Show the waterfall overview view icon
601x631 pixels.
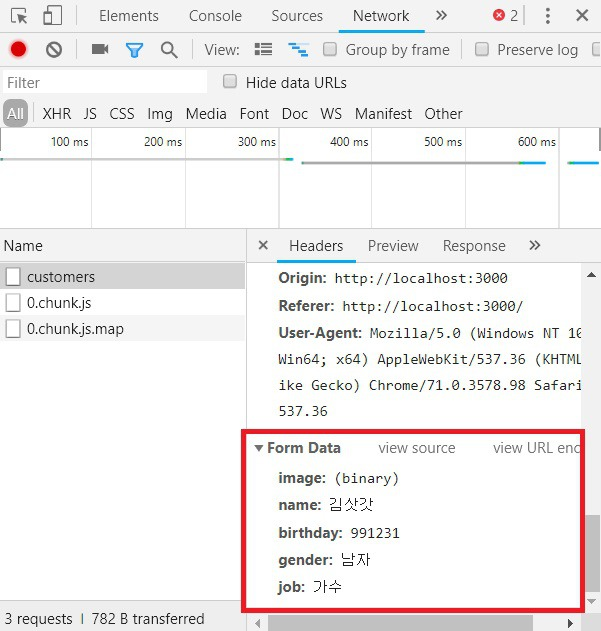297,49
